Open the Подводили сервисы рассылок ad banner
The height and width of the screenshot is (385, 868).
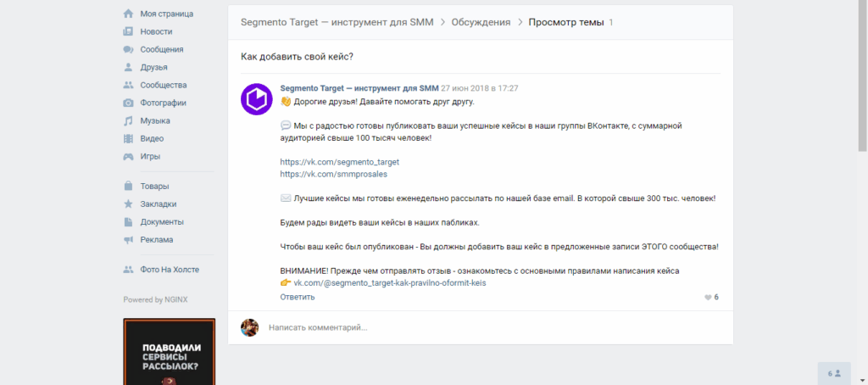(169, 352)
